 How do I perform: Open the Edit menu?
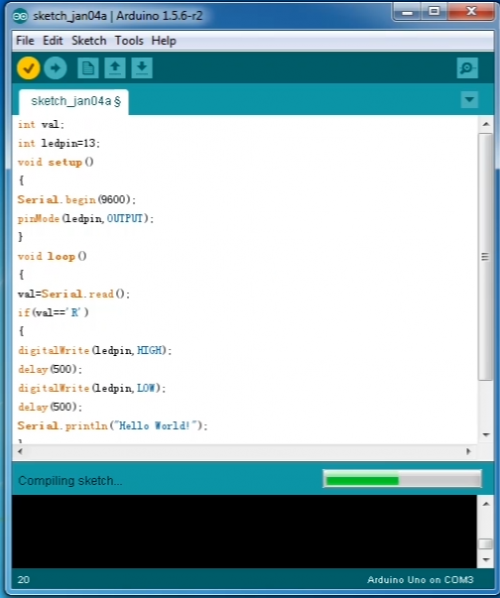tap(53, 40)
